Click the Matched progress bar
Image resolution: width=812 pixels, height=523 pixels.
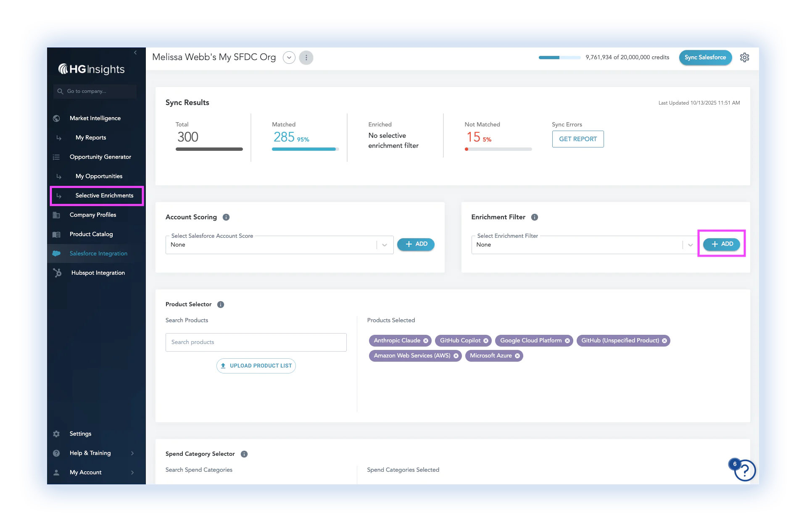[306, 149]
